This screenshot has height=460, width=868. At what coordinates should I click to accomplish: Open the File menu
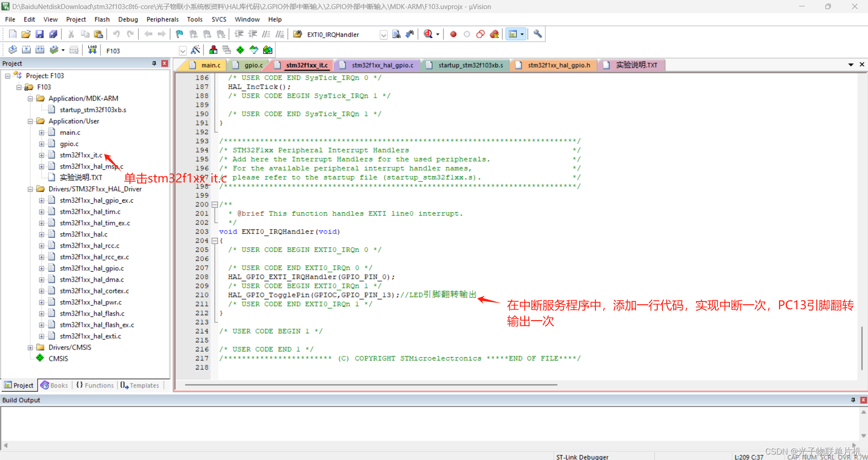tap(10, 19)
